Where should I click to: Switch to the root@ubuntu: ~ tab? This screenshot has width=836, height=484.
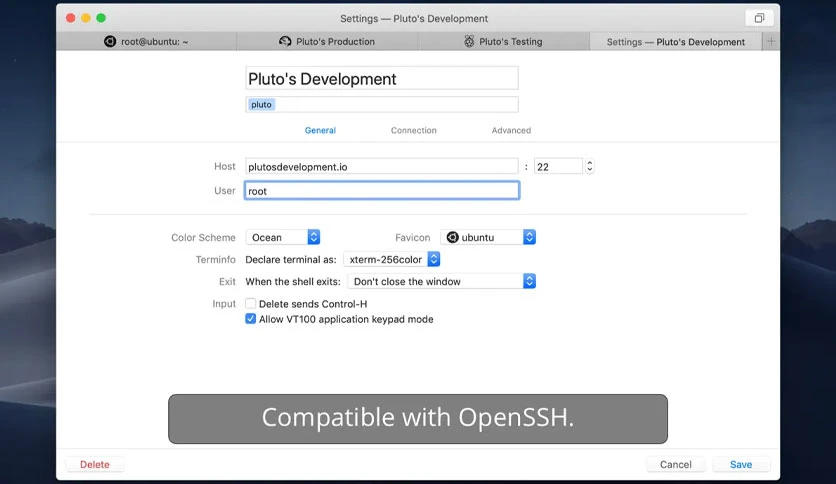[146, 42]
